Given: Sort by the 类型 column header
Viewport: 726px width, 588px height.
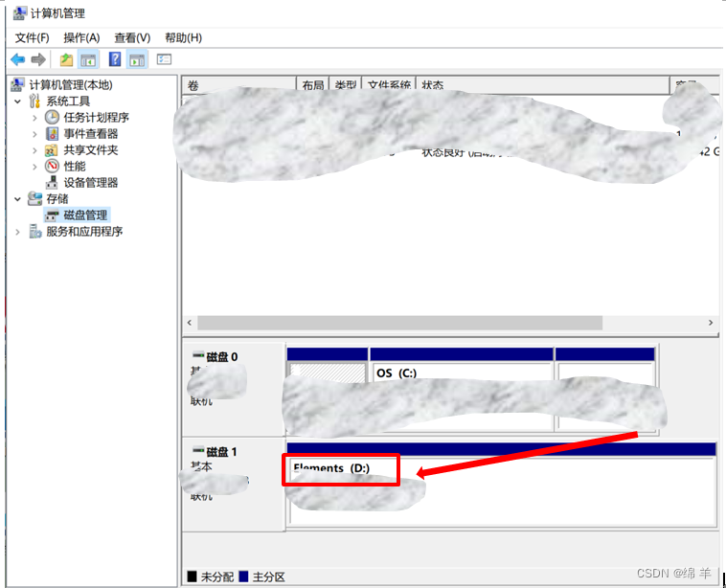Looking at the screenshot, I should [x=345, y=84].
